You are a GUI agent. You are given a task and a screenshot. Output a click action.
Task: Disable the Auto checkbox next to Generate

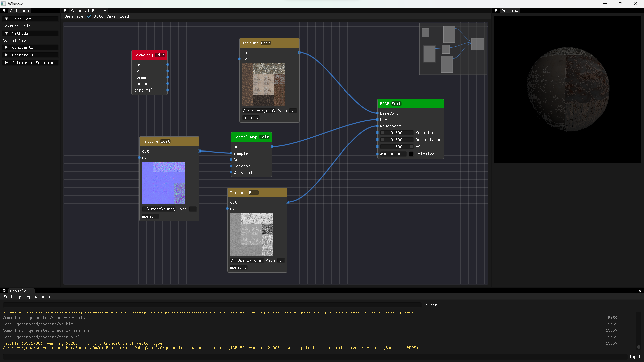click(89, 16)
